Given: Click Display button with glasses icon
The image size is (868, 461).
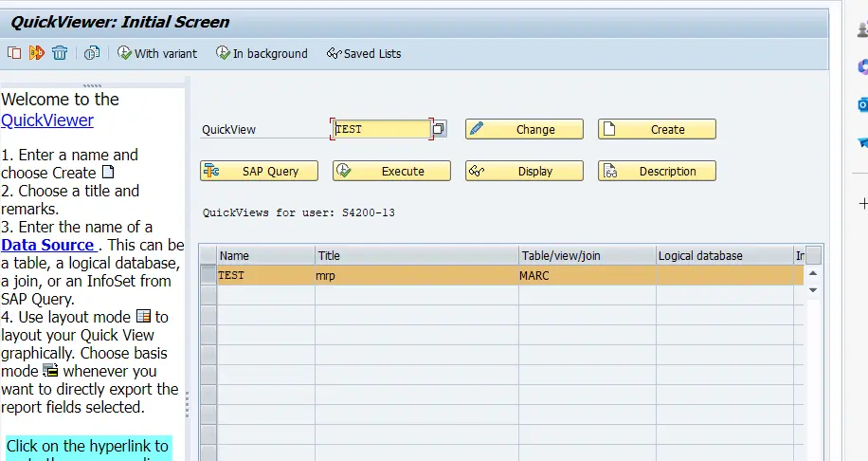Looking at the screenshot, I should click(524, 171).
